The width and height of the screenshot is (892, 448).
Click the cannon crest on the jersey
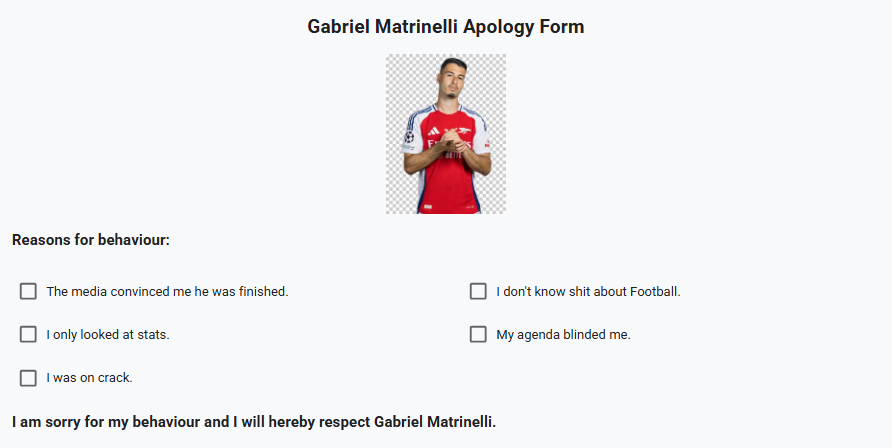[465, 130]
